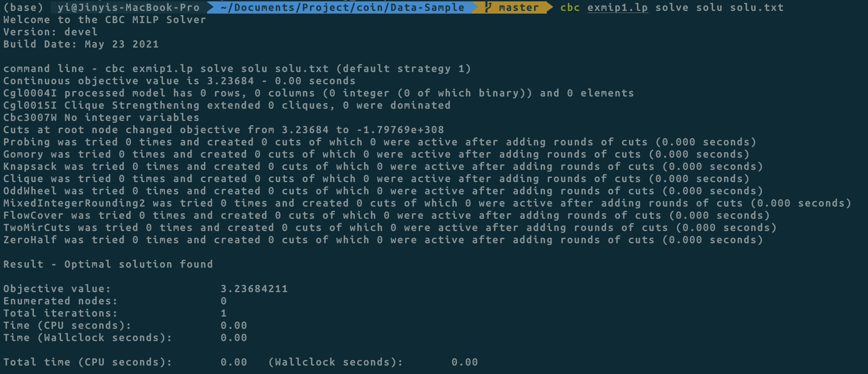The height and width of the screenshot is (374, 868).
Task: Click the "Result - Optimal solution found" line
Action: (x=108, y=264)
